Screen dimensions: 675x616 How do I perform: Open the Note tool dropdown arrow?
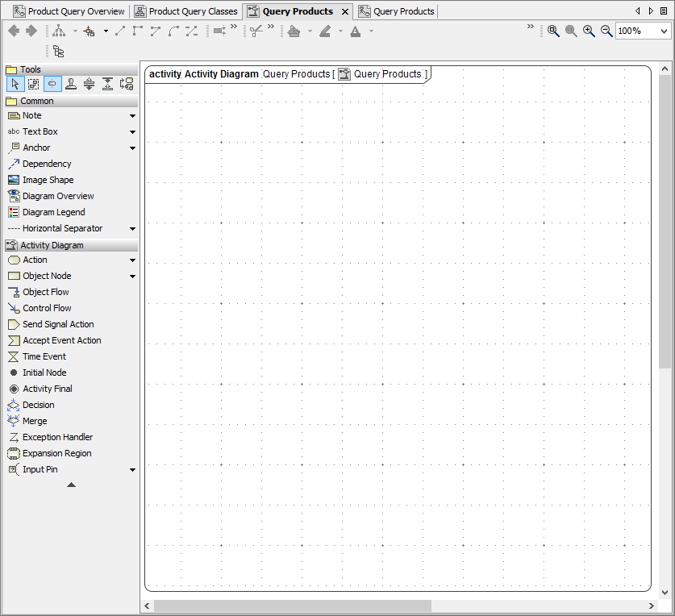coord(131,115)
